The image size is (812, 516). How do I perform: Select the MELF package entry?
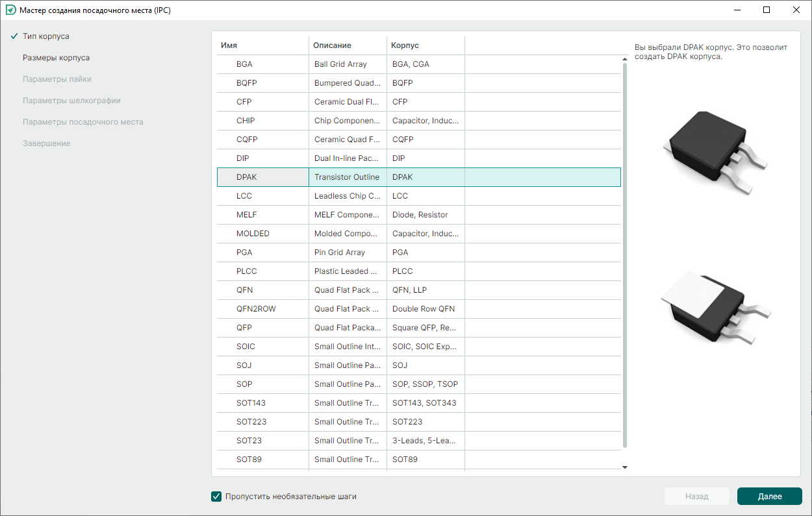tap(246, 215)
